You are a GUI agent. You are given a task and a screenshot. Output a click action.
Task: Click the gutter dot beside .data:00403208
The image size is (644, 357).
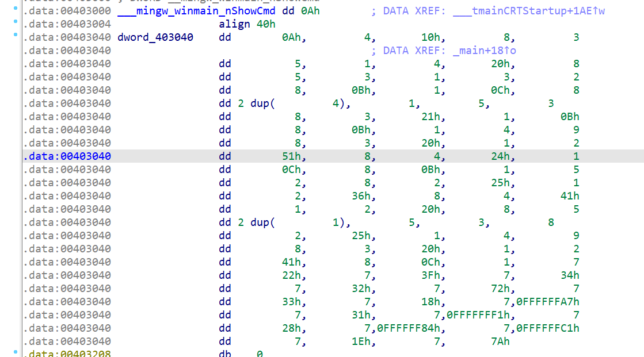pos(16,352)
